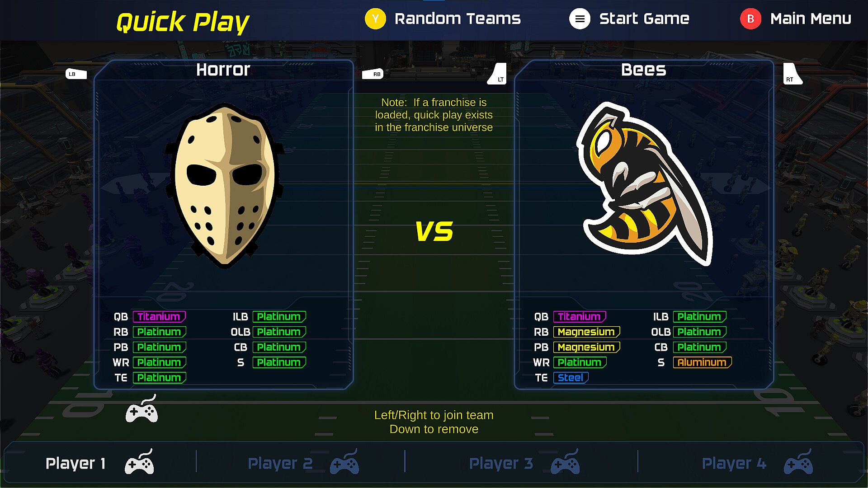Click the red B button icon

point(750,19)
